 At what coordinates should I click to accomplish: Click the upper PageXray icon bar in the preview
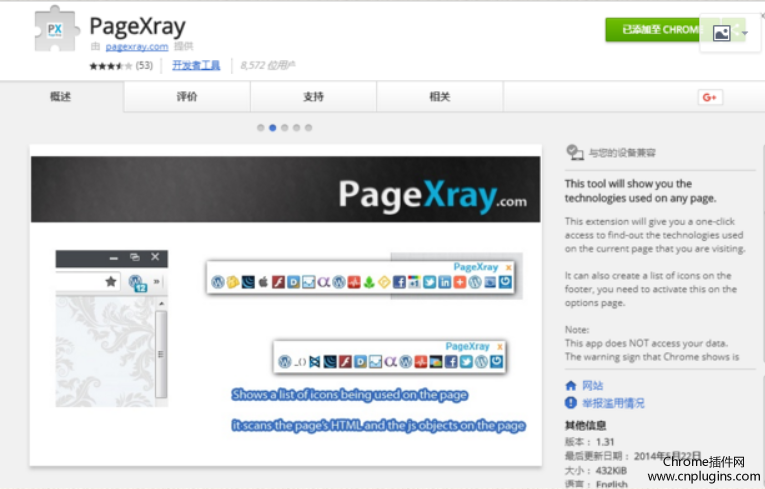click(360, 277)
